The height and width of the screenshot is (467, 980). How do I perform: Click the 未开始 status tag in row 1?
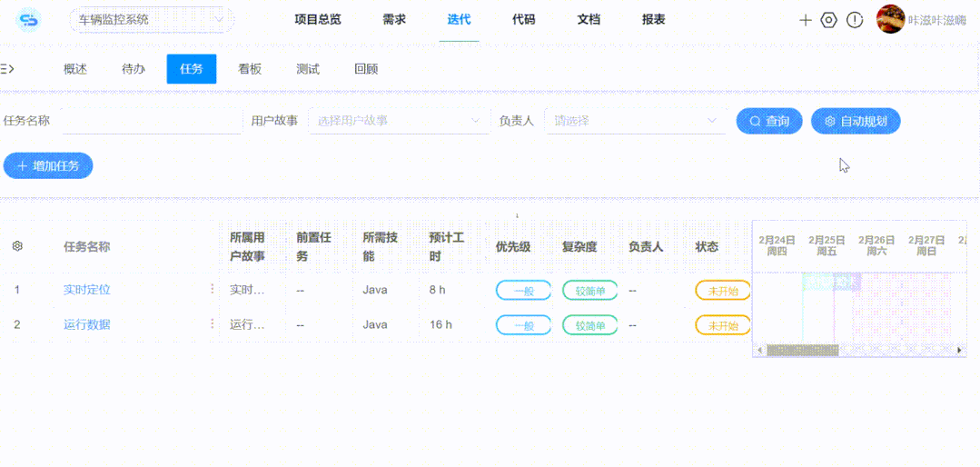pos(723,290)
